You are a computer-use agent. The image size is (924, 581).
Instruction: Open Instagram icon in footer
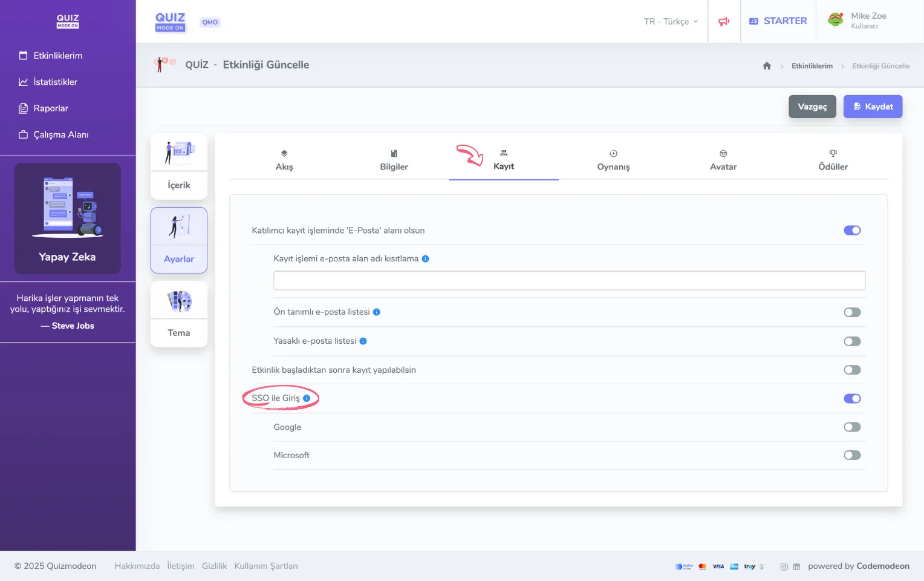click(x=784, y=566)
